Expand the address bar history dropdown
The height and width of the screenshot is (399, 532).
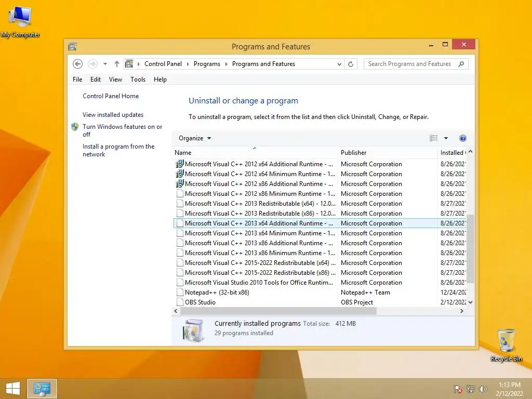click(x=339, y=64)
